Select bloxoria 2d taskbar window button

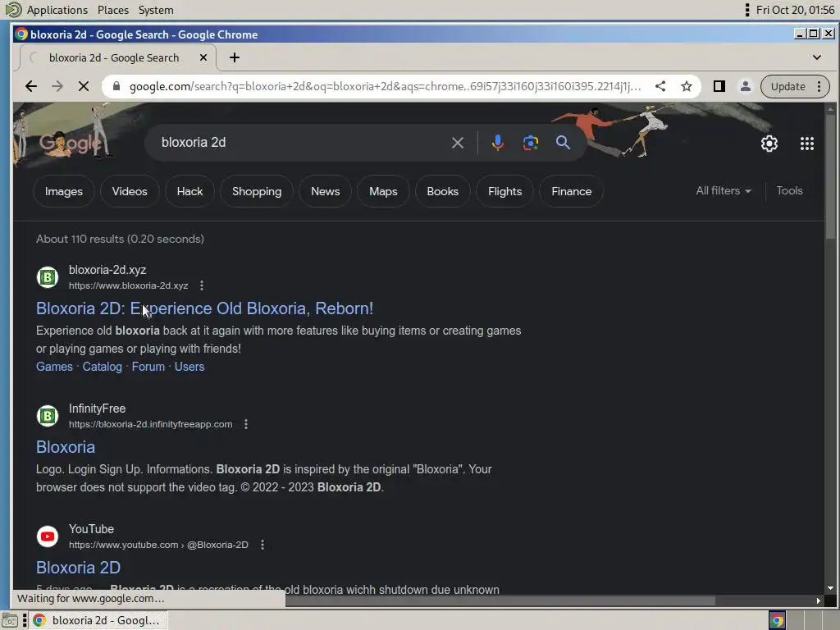[x=98, y=620]
